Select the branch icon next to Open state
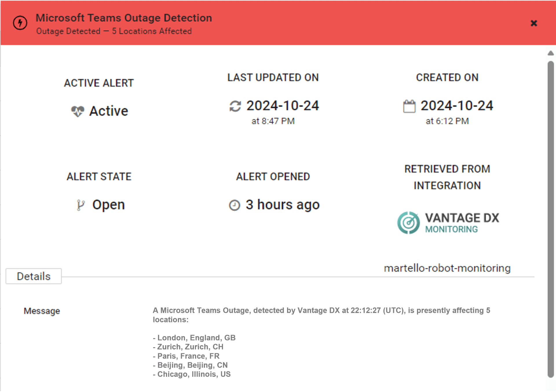 point(81,205)
